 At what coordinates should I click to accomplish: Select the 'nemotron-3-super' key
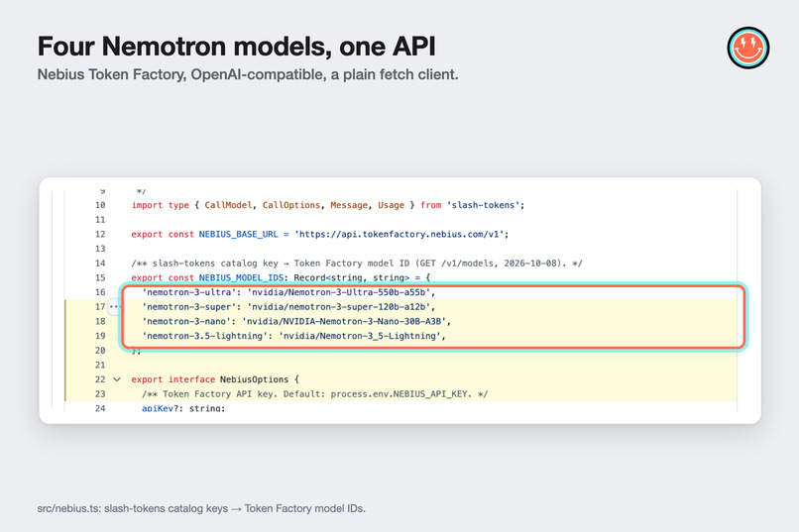[x=188, y=307]
